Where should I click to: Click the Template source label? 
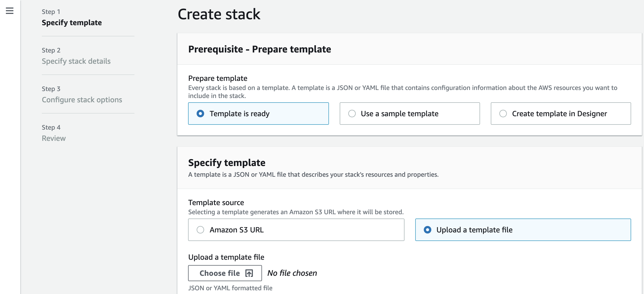216,202
